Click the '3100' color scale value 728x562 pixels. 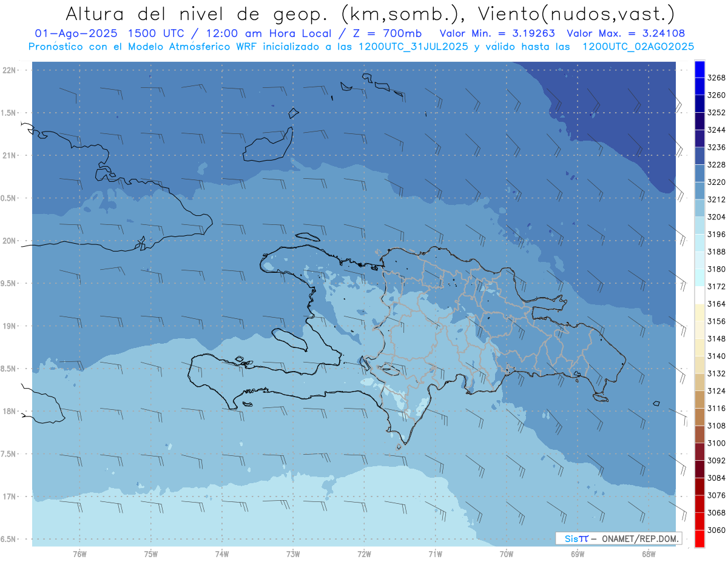716,443
